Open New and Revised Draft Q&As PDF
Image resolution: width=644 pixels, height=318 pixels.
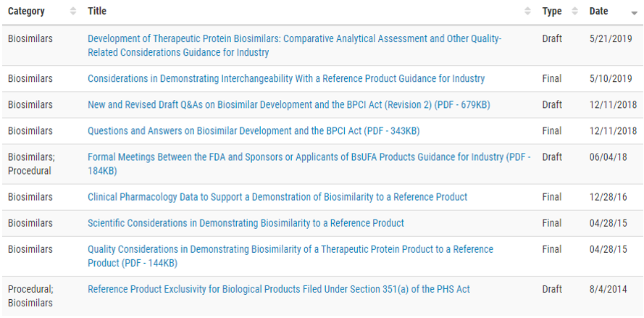(289, 105)
